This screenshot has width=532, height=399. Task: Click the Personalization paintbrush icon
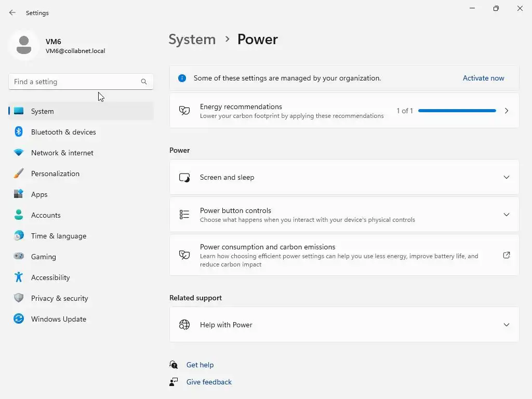pos(19,174)
